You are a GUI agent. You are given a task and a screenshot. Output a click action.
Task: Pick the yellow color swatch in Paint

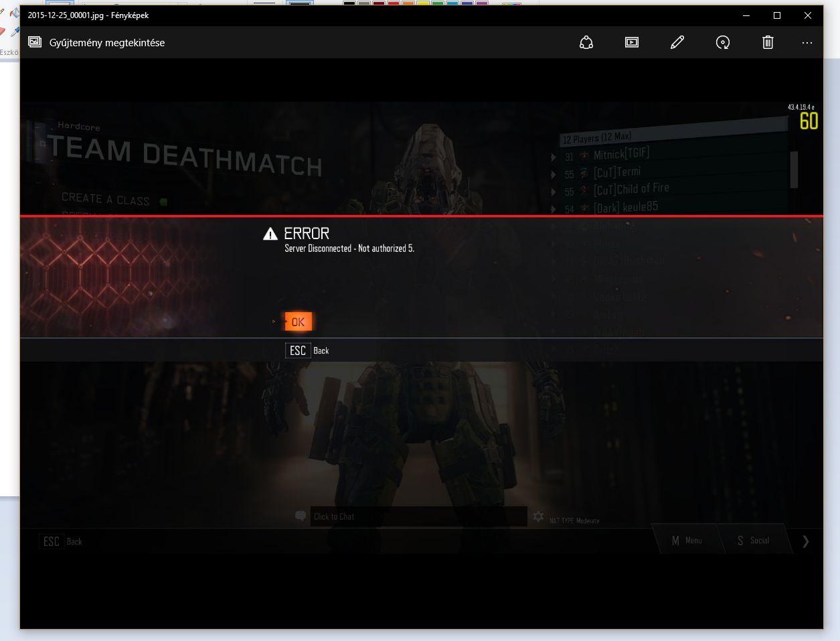click(x=422, y=3)
